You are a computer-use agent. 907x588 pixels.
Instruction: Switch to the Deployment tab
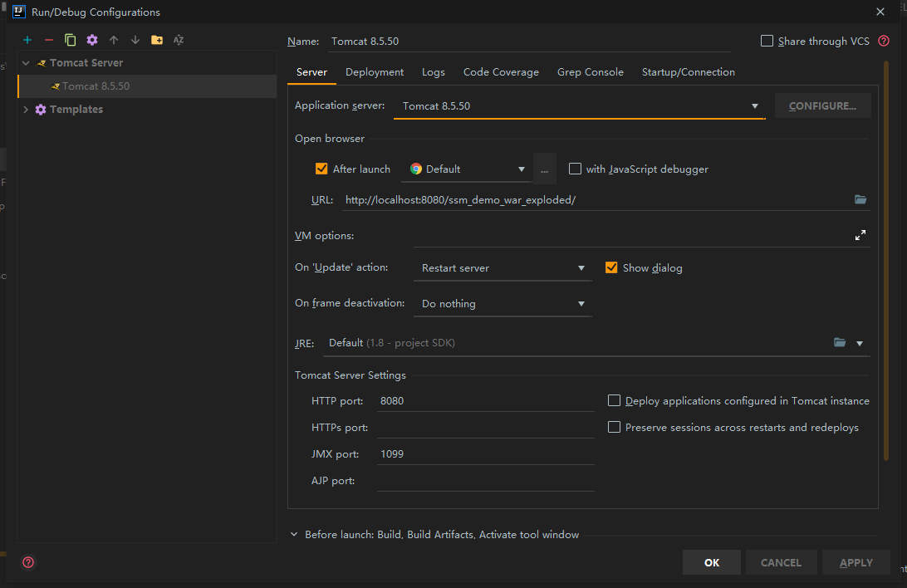click(375, 71)
